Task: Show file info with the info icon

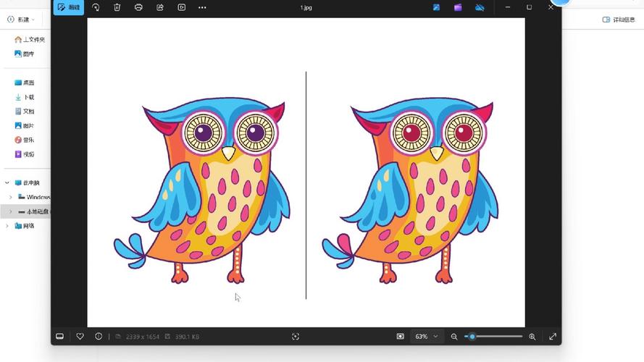Action: pos(99,336)
